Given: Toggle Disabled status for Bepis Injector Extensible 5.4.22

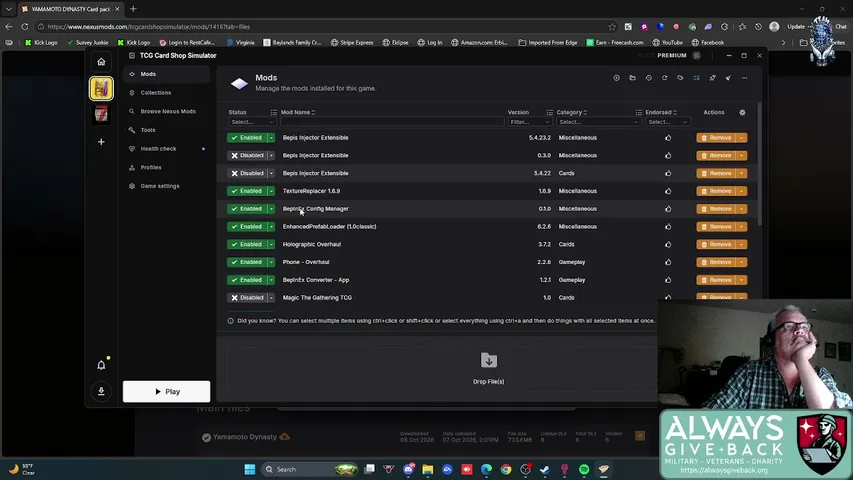Looking at the screenshot, I should pyautogui.click(x=246, y=173).
